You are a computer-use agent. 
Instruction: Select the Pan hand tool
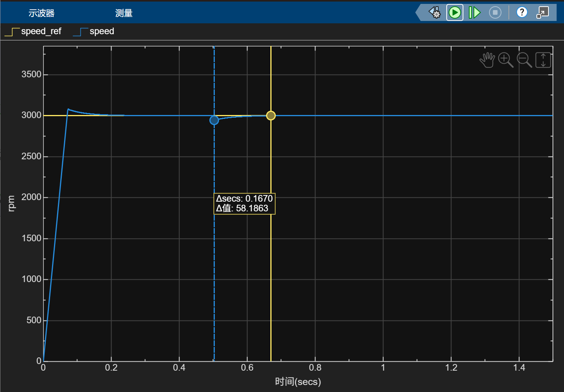pyautogui.click(x=487, y=60)
